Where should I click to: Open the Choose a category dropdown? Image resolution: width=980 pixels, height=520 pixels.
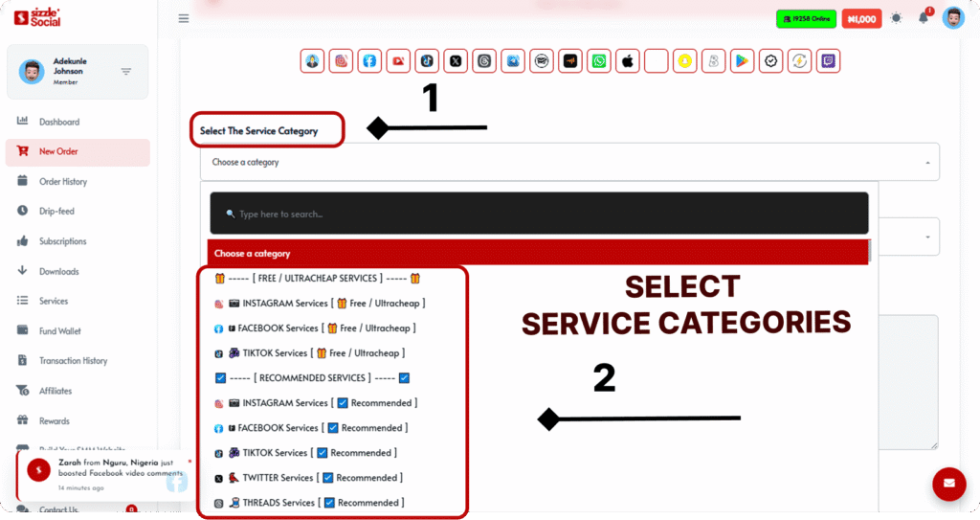[x=569, y=162]
